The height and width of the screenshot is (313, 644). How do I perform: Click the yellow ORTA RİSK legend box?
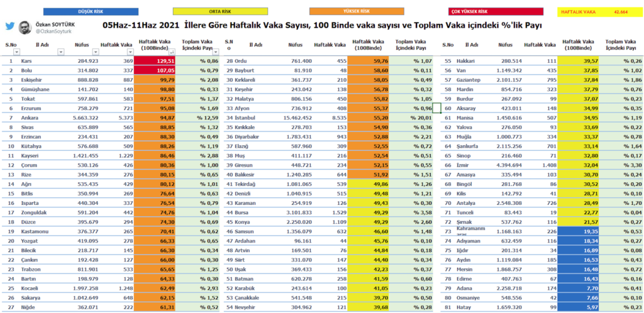(x=220, y=11)
